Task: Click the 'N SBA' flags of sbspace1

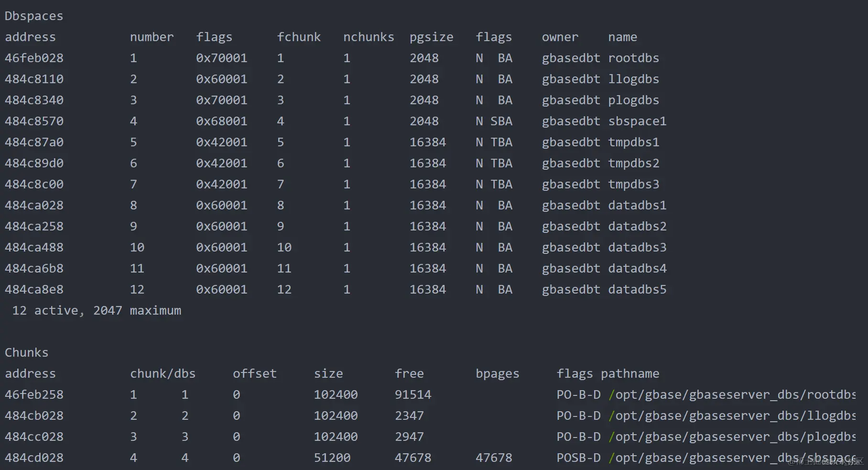Action: tap(494, 121)
